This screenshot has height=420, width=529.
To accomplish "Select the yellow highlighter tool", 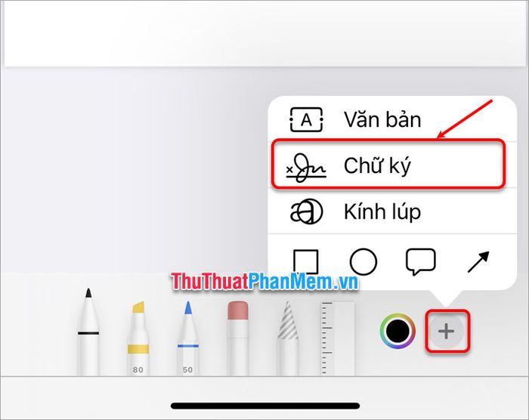I will pyautogui.click(x=138, y=338).
